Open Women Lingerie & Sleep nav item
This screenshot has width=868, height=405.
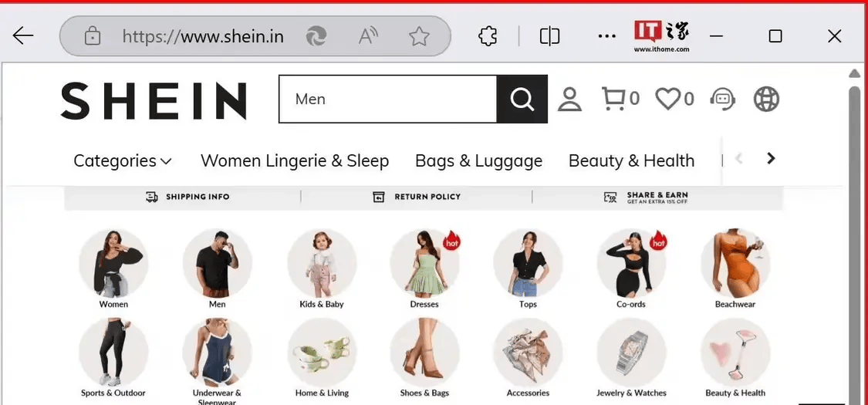[x=295, y=160]
